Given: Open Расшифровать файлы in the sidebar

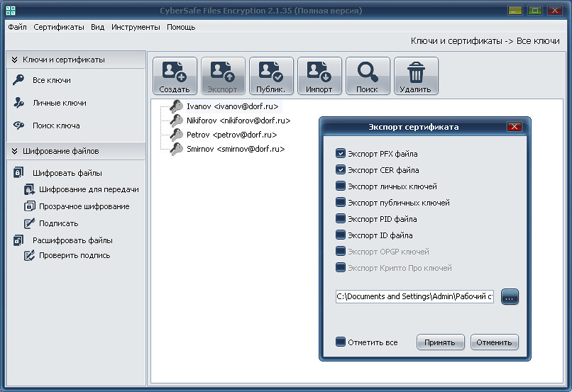Looking at the screenshot, I should click(72, 240).
